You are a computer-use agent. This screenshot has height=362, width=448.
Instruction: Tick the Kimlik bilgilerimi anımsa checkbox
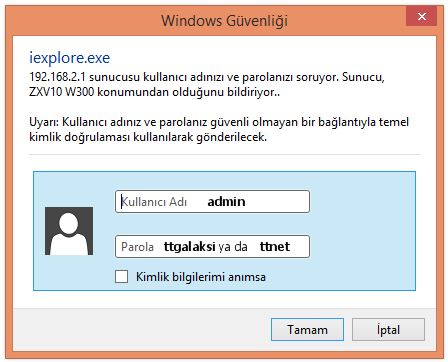pos(121,277)
